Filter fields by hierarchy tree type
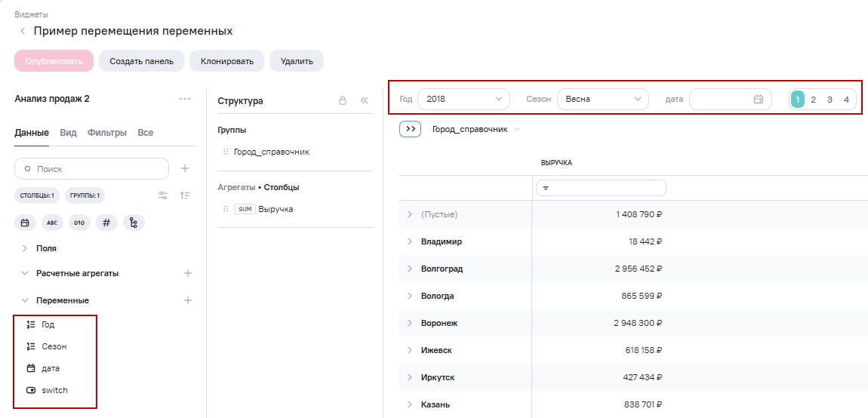This screenshot has height=418, width=868. [134, 223]
